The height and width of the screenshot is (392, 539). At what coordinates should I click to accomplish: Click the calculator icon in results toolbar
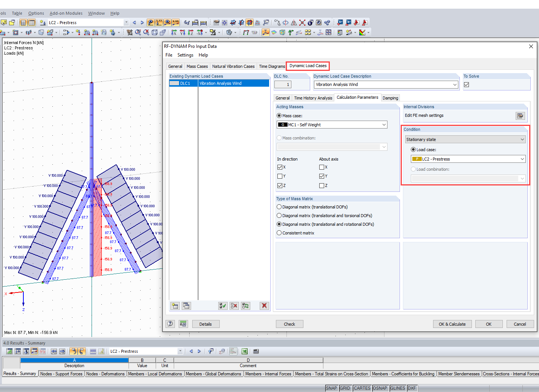pos(256,351)
